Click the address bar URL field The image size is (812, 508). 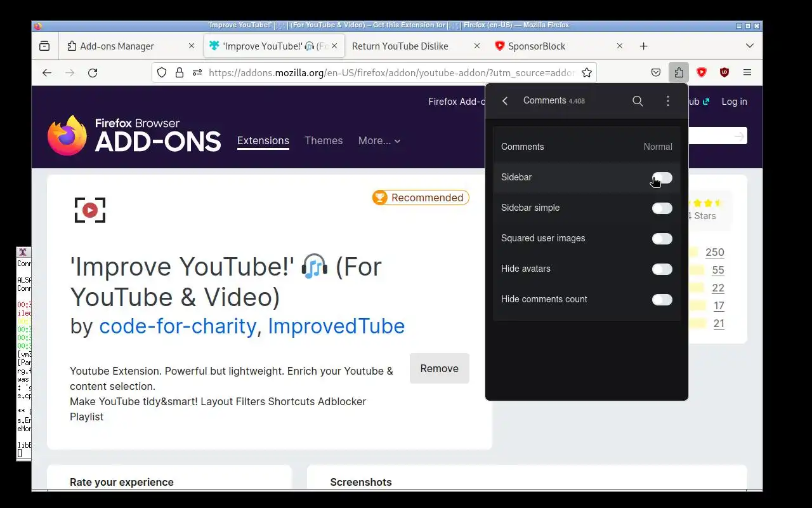(391, 72)
